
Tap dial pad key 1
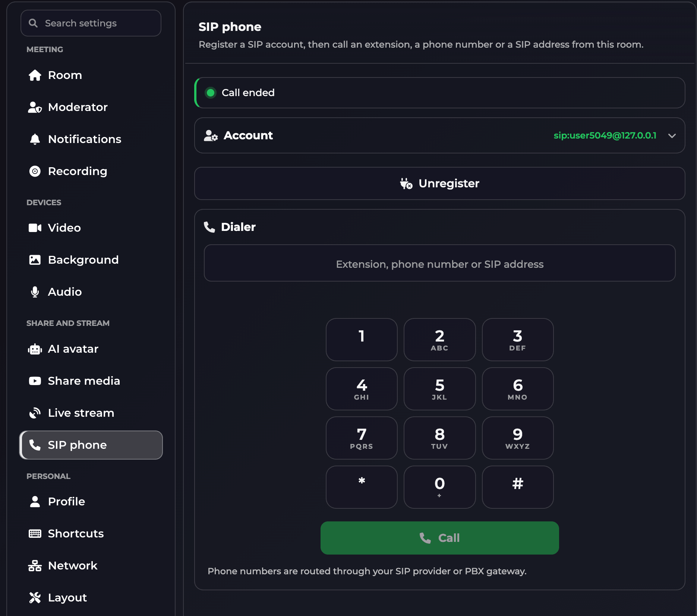coord(362,340)
